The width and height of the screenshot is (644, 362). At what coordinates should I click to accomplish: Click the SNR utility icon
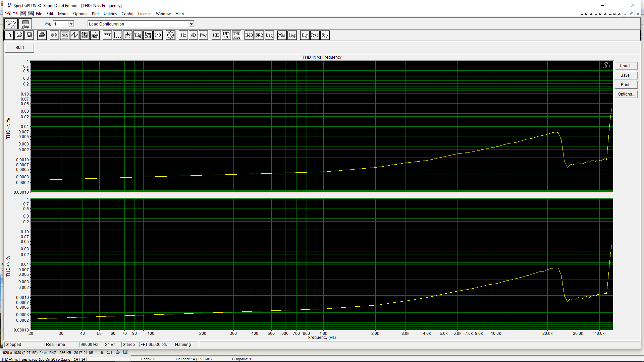point(259,35)
